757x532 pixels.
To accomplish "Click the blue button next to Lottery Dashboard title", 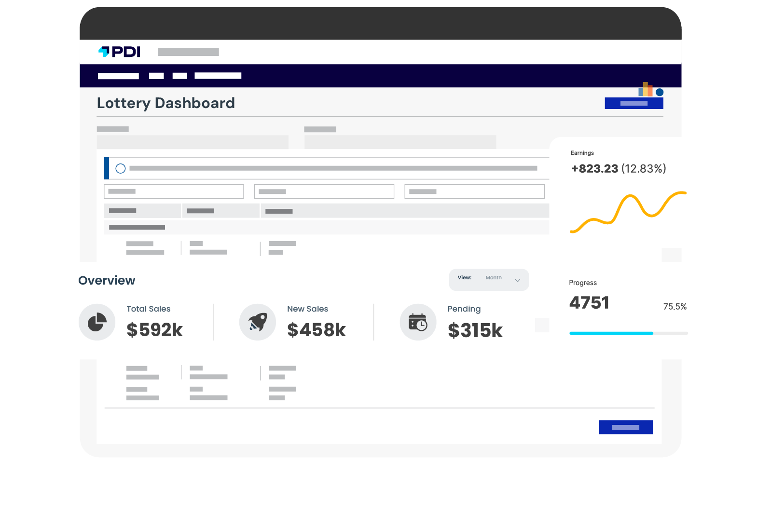I will click(x=633, y=103).
